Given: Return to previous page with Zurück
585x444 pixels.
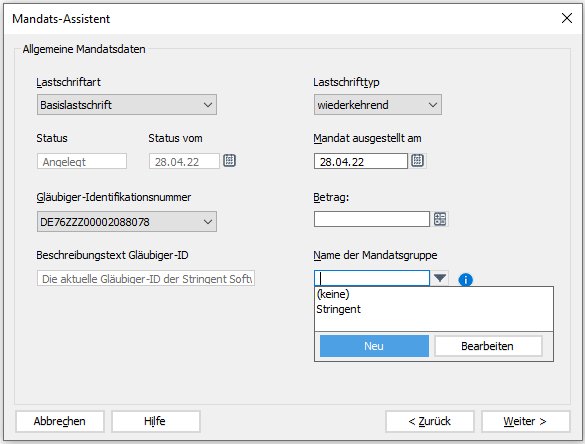Looking at the screenshot, I should click(429, 421).
